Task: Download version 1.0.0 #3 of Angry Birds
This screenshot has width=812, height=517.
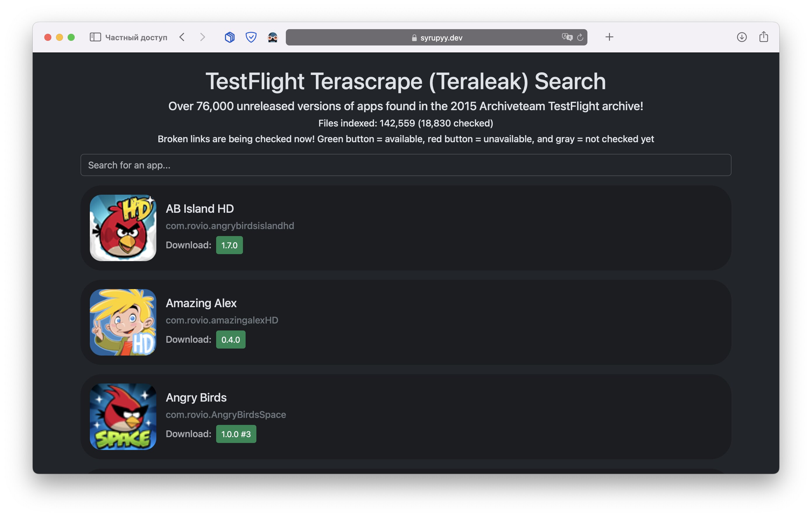Action: [236, 434]
